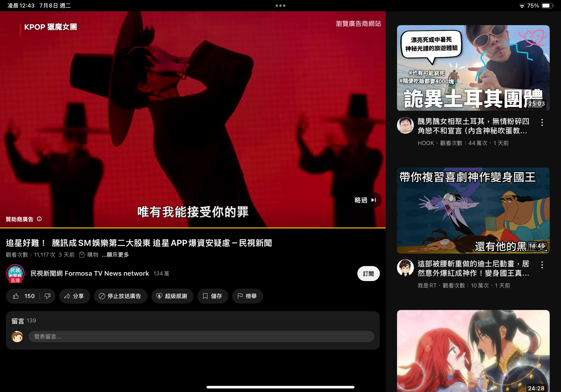
Task: Click view count 觀看次數：11,117次
Action: coord(31,255)
